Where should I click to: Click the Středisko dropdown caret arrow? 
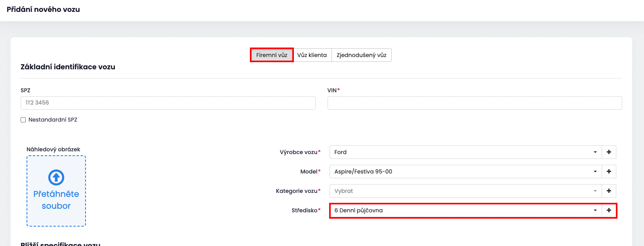pyautogui.click(x=595, y=210)
